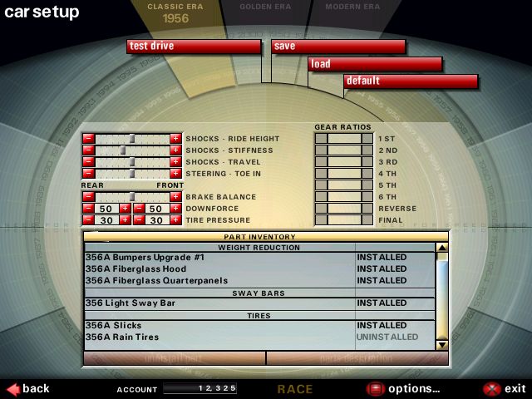Increase front Tire Pressure value
The height and width of the screenshot is (399, 532).
[x=175, y=220]
